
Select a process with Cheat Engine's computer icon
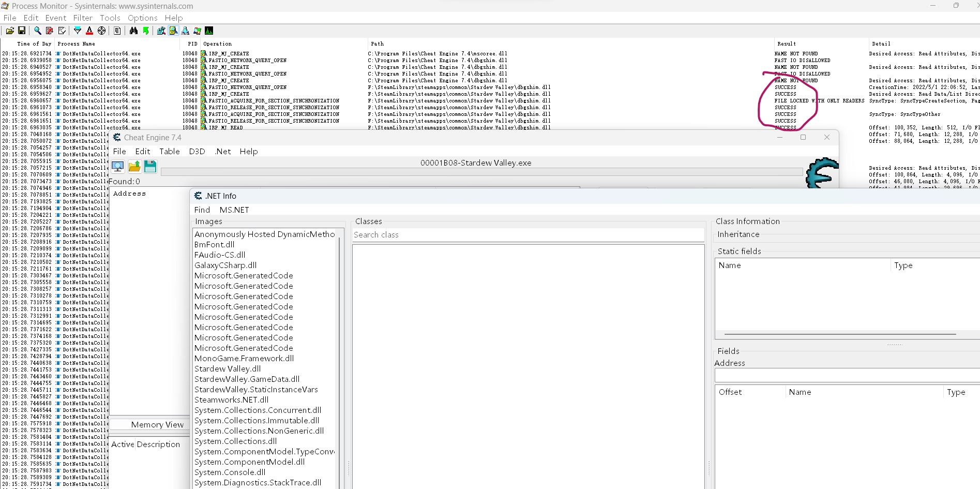(x=118, y=166)
